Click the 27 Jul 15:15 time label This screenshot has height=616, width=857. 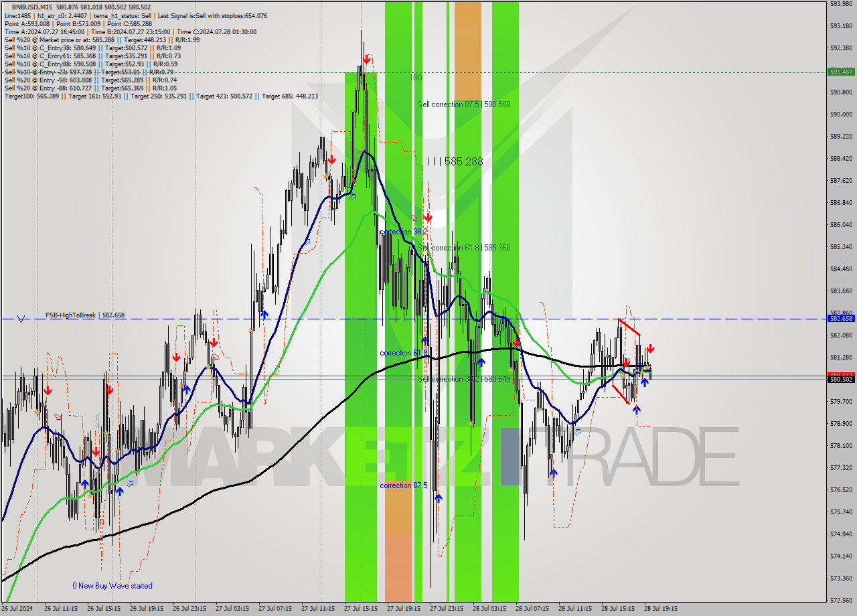point(361,609)
